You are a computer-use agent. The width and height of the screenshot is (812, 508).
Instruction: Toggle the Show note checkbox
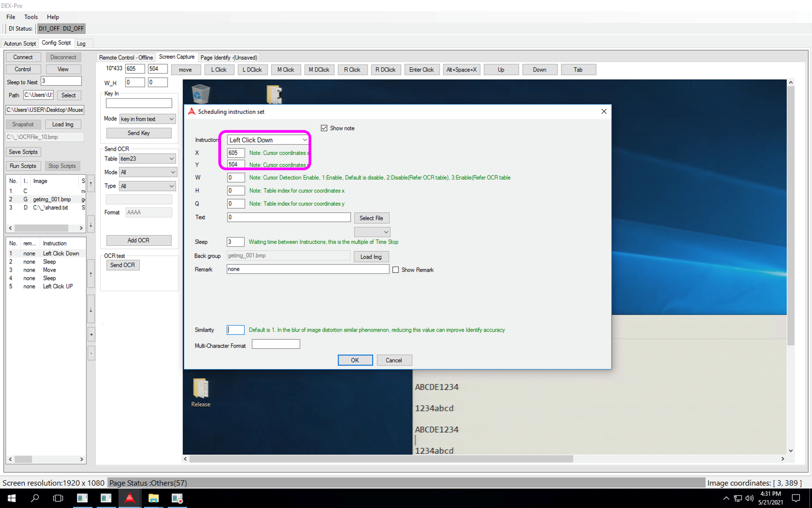324,128
